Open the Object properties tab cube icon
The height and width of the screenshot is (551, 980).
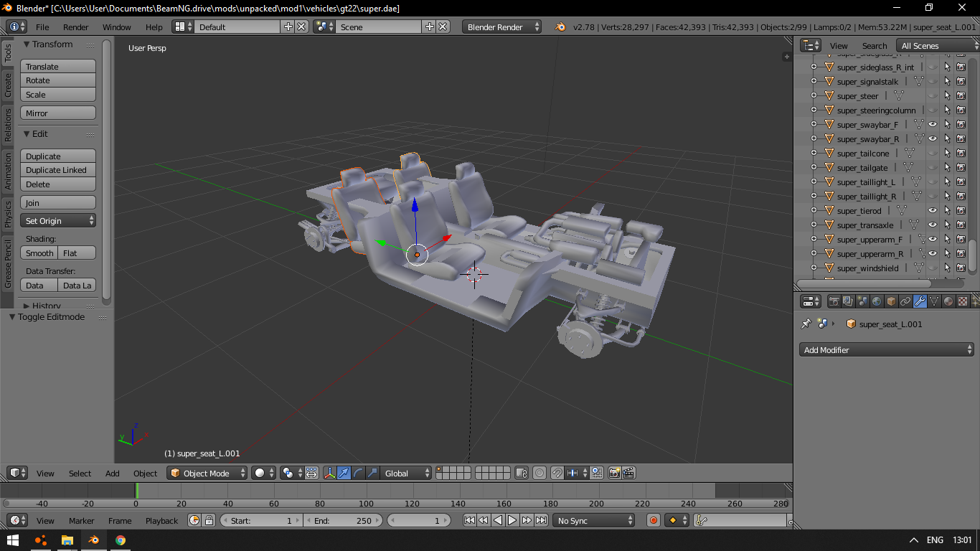point(891,301)
